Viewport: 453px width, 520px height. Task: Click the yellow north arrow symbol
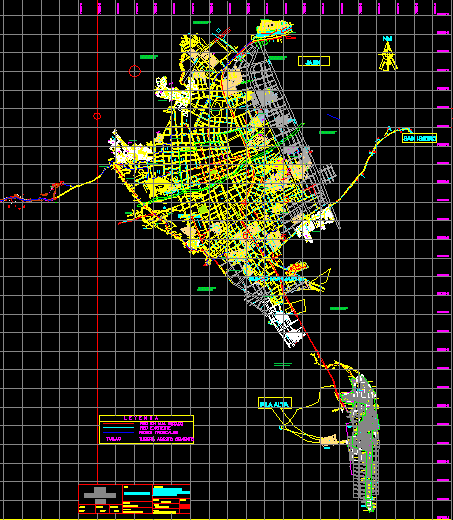click(388, 56)
